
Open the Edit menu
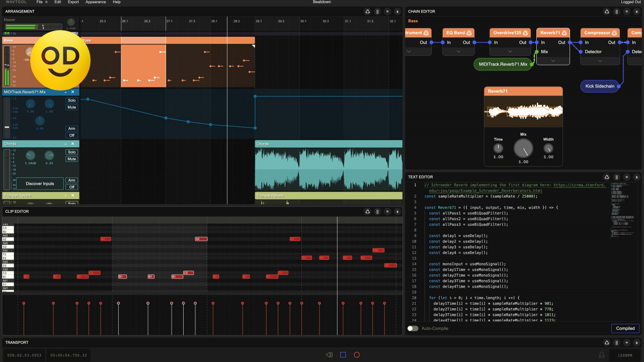point(58,2)
